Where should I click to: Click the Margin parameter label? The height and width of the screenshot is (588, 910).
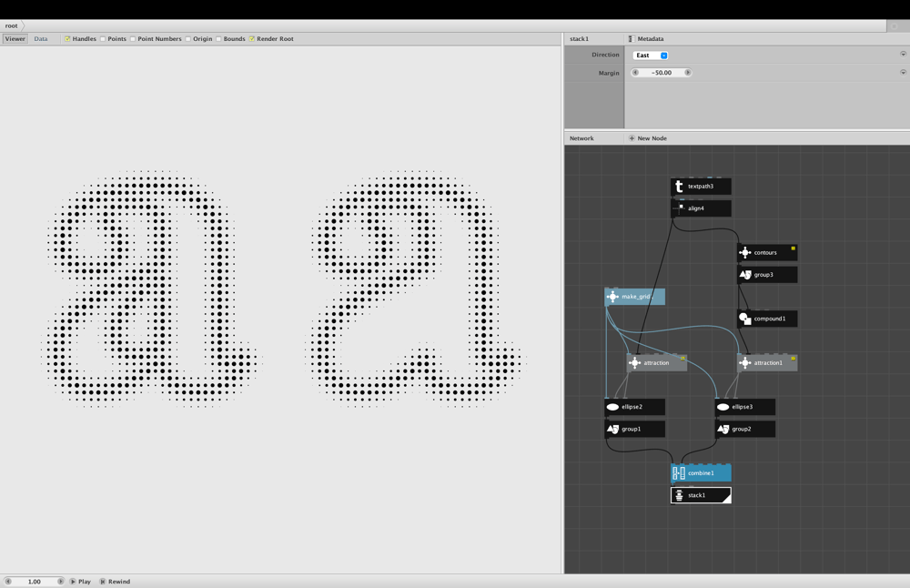click(x=609, y=73)
